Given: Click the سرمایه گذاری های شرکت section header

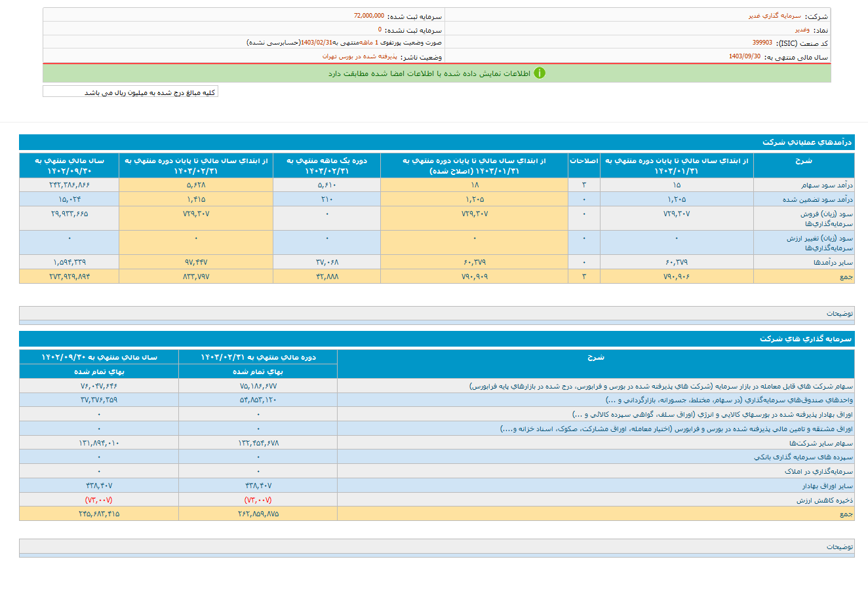Looking at the screenshot, I should pos(805,339).
